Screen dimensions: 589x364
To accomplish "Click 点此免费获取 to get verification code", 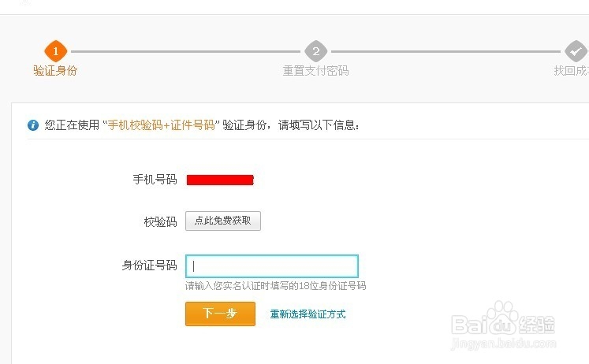I will pyautogui.click(x=223, y=221).
